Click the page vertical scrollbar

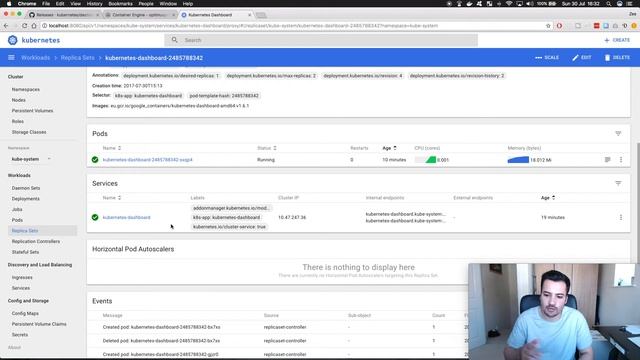638,202
